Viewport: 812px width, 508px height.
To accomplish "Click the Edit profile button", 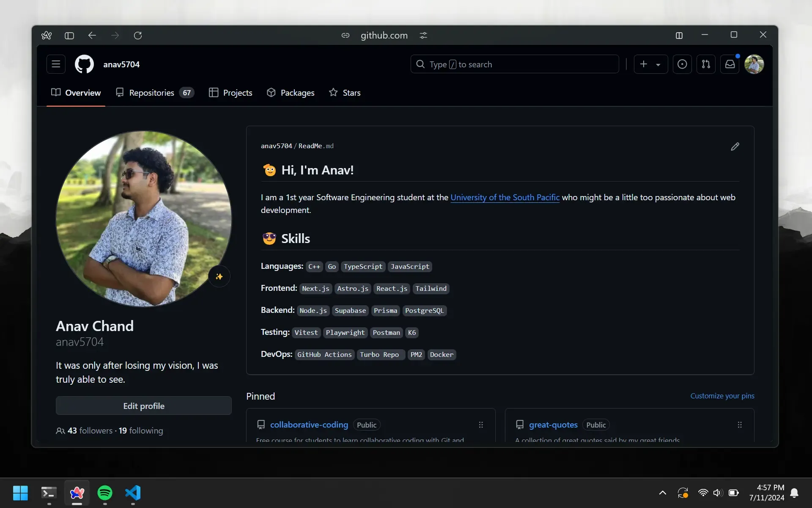I will point(144,406).
